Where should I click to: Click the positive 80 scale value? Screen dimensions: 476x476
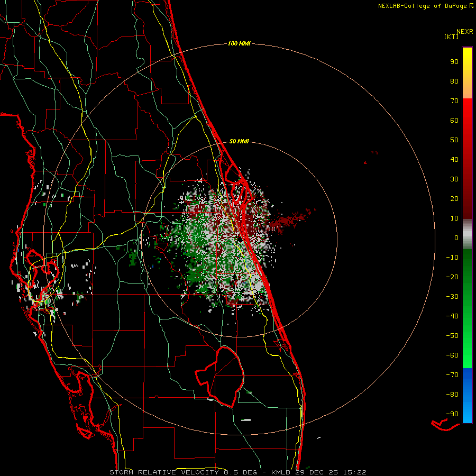(454, 81)
